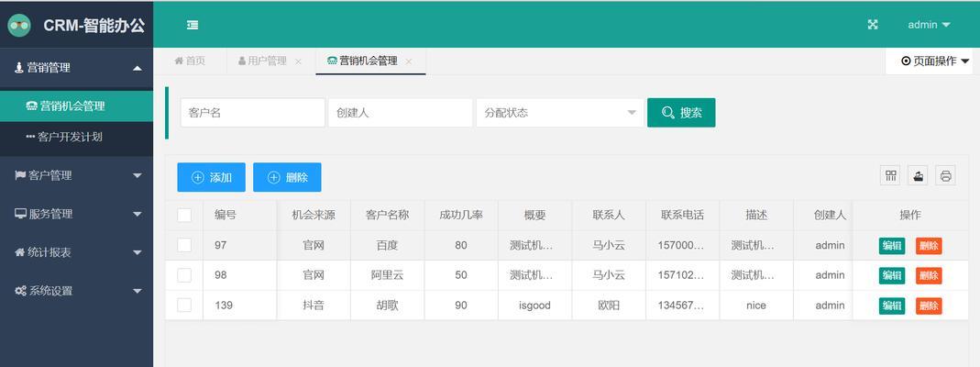Toggle the sidebar collapse icon
The width and height of the screenshot is (980, 367).
click(x=193, y=25)
